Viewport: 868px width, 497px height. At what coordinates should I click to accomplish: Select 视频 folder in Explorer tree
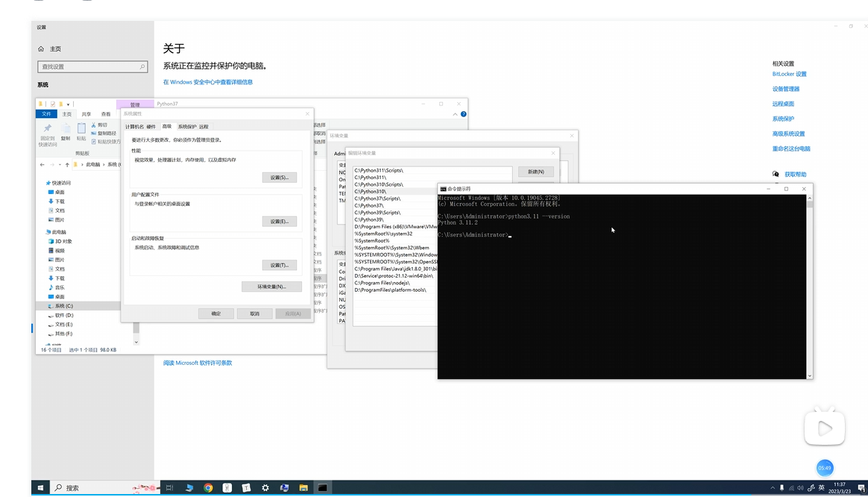pyautogui.click(x=57, y=251)
